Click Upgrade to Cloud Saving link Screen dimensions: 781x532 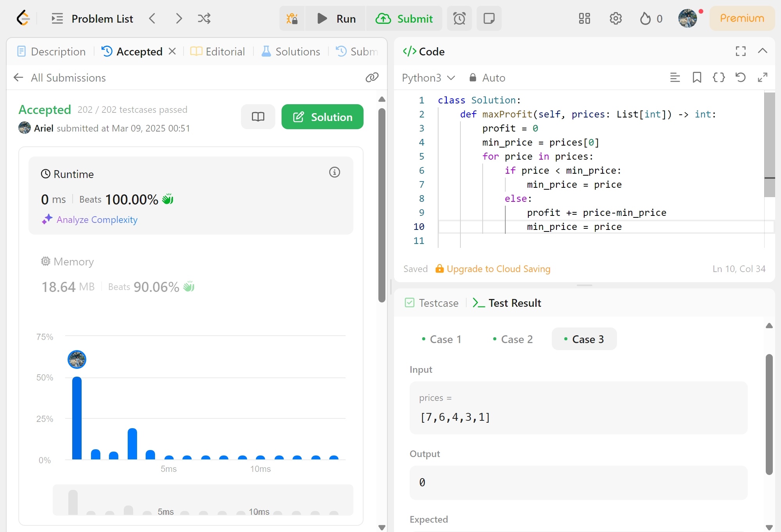tap(493, 269)
